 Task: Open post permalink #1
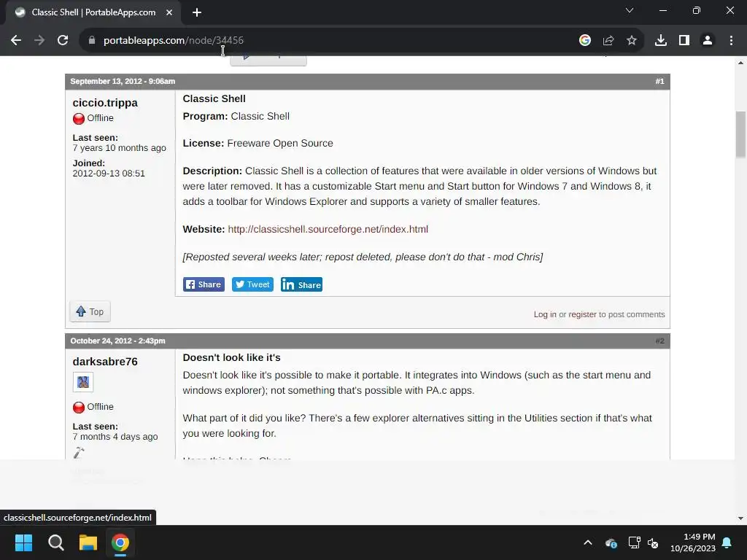tap(659, 82)
